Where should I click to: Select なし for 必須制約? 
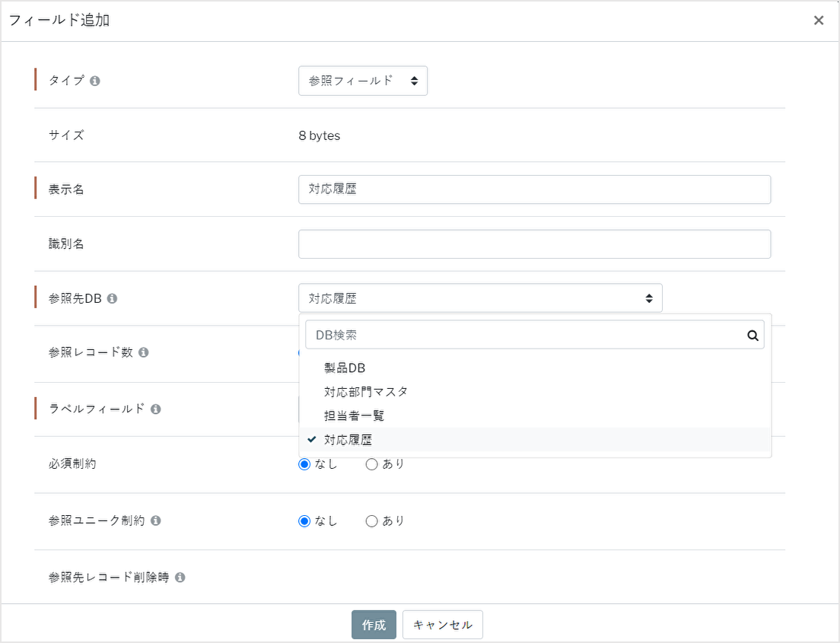304,464
